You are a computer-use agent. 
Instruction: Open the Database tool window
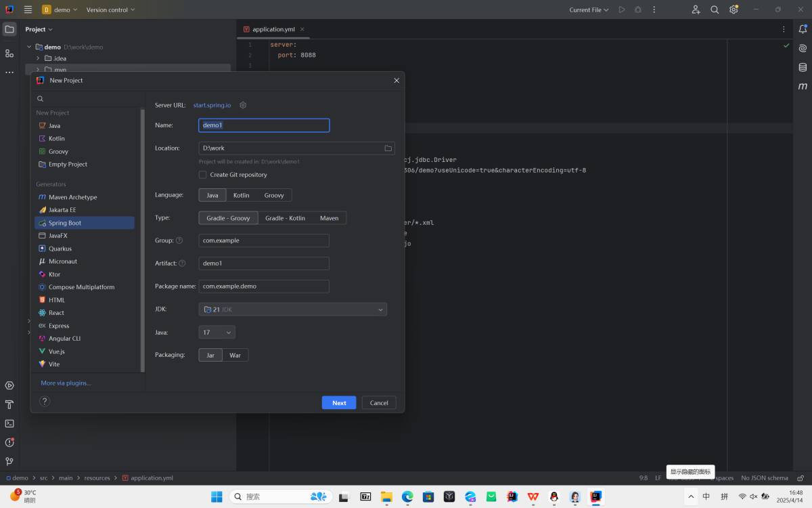pos(803,67)
